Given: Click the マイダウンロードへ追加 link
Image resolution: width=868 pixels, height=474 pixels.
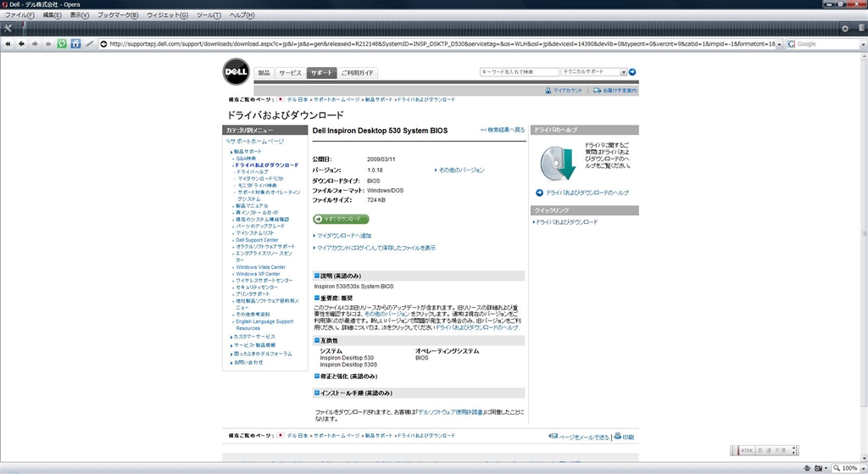Looking at the screenshot, I should coord(342,236).
